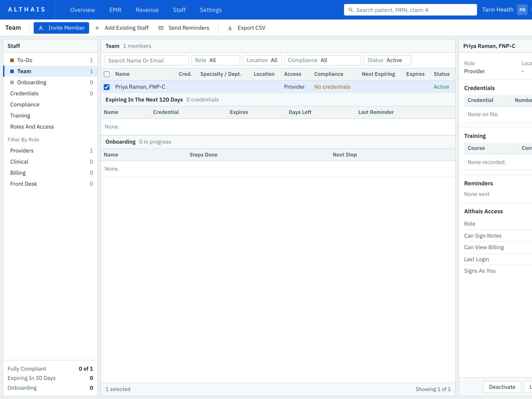
Task: Open the Compliance All filter dropdown
Action: point(323,60)
